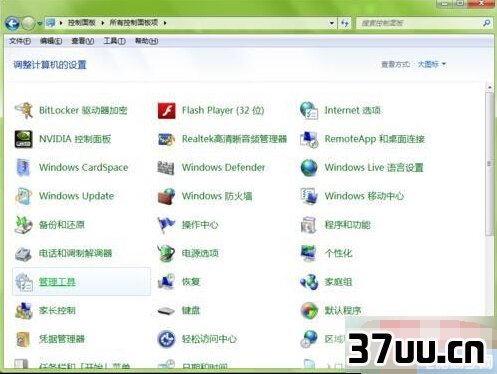
Task: Click the Windows 防火墙 icon
Action: point(166,196)
